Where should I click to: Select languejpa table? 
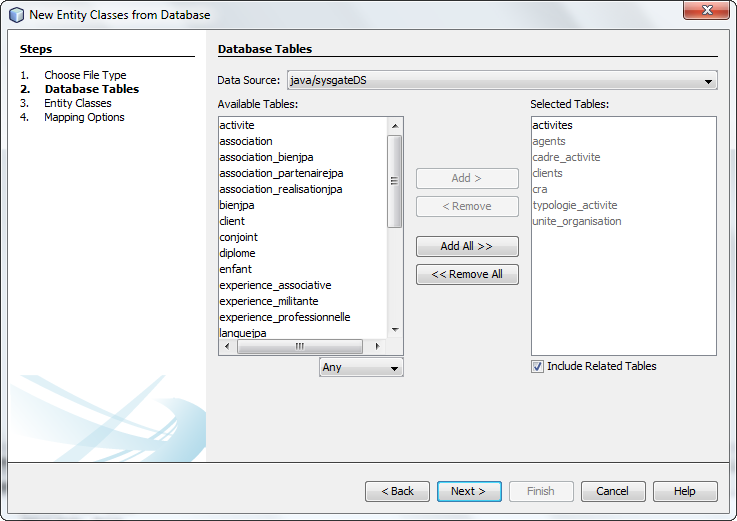(x=303, y=332)
